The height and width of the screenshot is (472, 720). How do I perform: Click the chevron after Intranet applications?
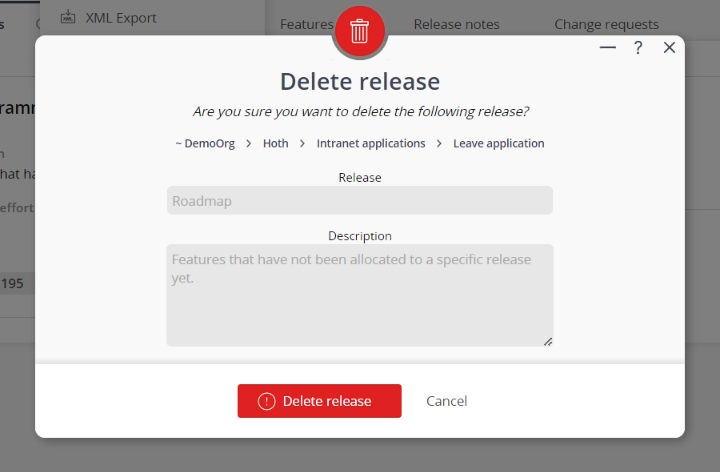tap(439, 144)
